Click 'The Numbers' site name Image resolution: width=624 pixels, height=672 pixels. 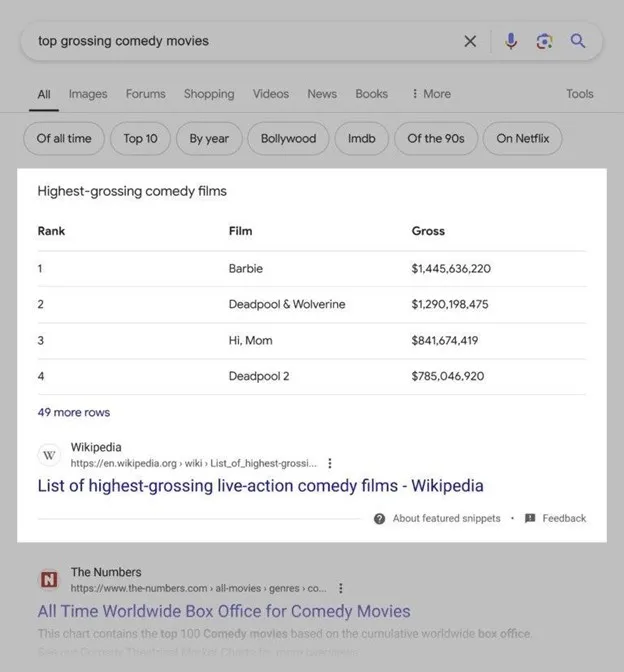point(106,572)
